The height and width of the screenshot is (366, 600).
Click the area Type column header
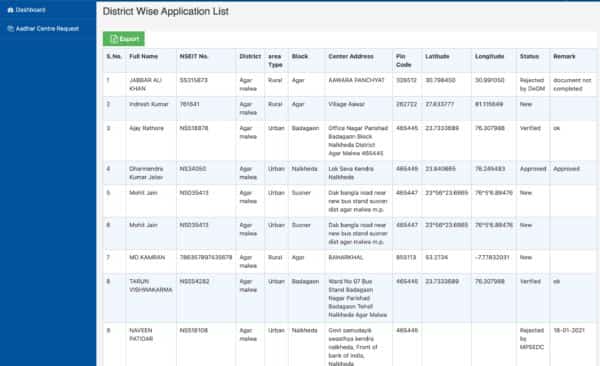coord(275,60)
